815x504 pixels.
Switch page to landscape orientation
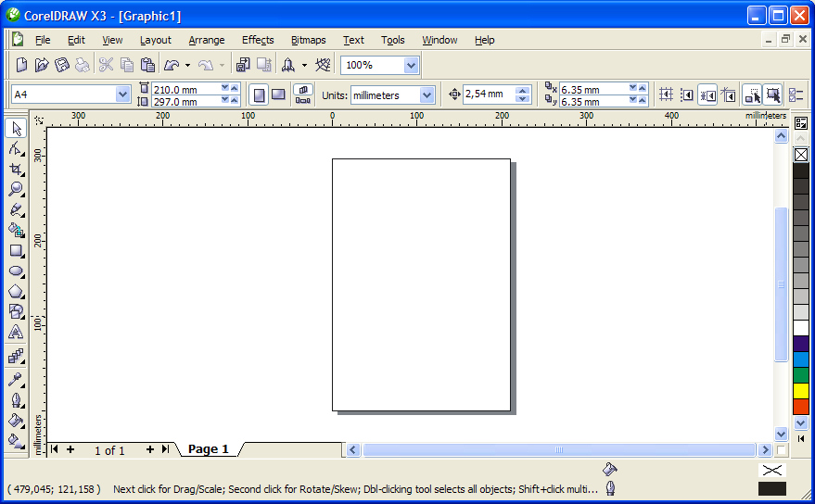(278, 94)
